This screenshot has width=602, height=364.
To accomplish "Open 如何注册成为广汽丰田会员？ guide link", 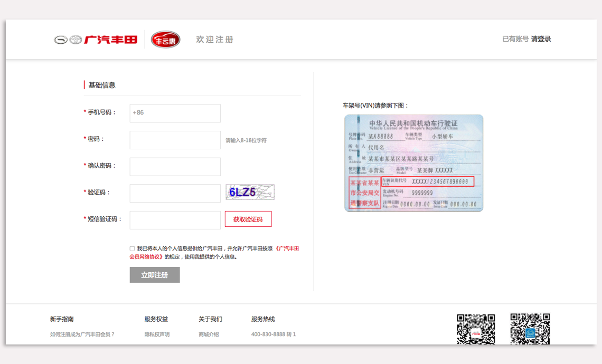I will pyautogui.click(x=82, y=334).
